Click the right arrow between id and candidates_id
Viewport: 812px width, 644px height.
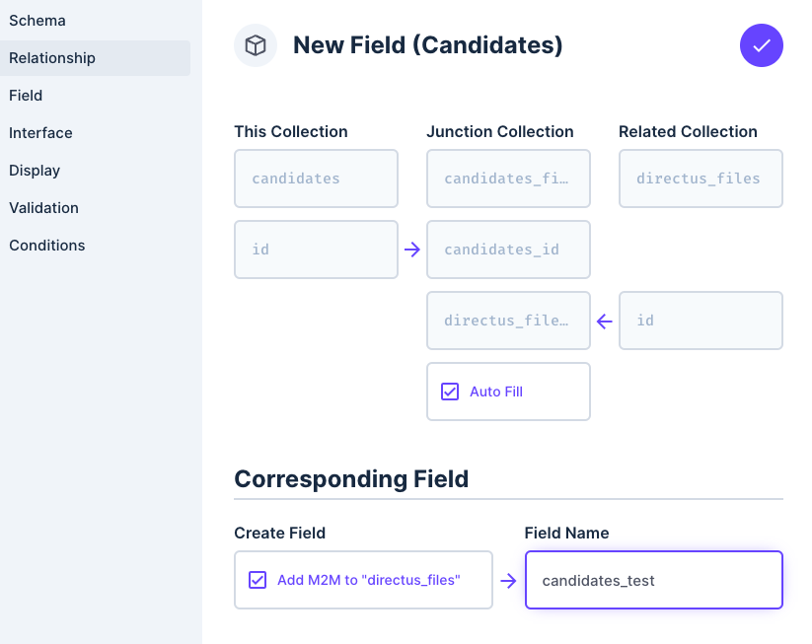pyautogui.click(x=410, y=250)
